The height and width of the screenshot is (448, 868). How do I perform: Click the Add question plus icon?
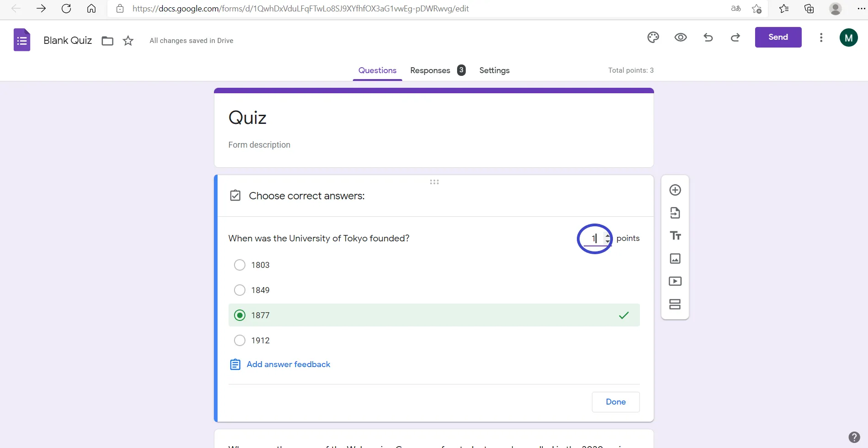[675, 190]
